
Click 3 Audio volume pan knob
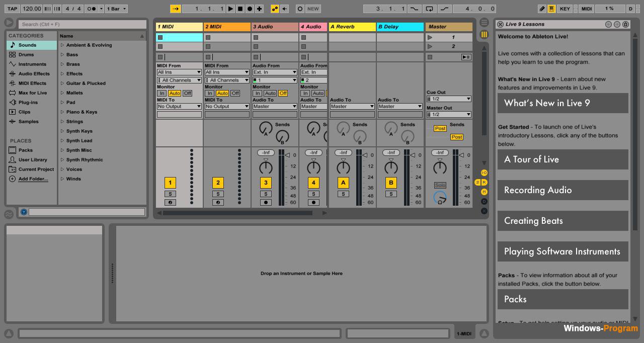coord(266,167)
